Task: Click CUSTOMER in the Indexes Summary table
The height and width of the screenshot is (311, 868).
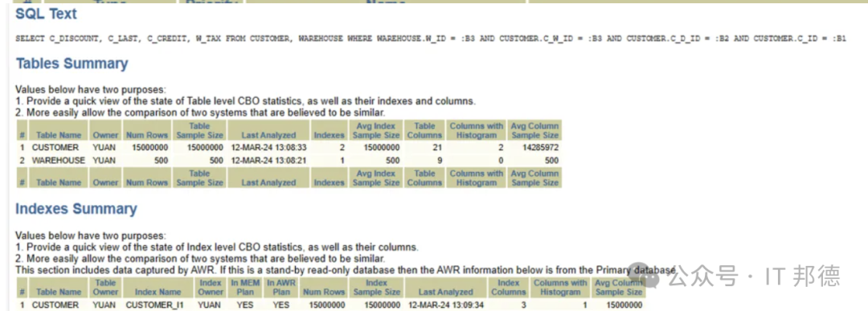Action: coord(55,305)
